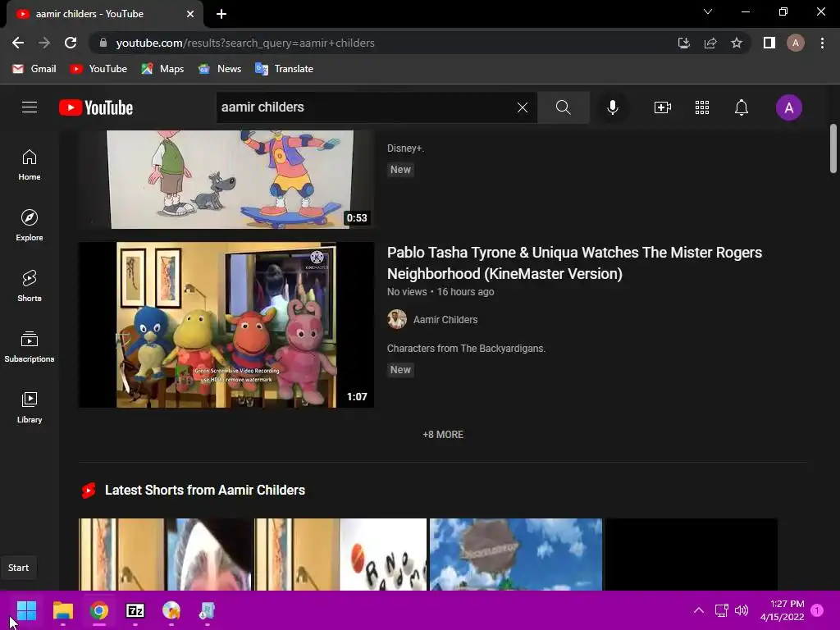The width and height of the screenshot is (840, 630).
Task: Open the YouTube bookmark
Action: click(98, 69)
